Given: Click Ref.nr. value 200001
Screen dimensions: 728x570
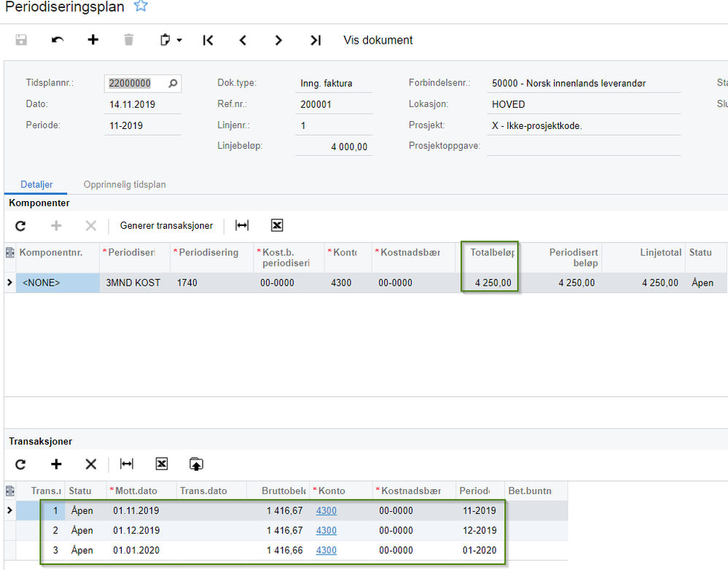Looking at the screenshot, I should [x=333, y=104].
